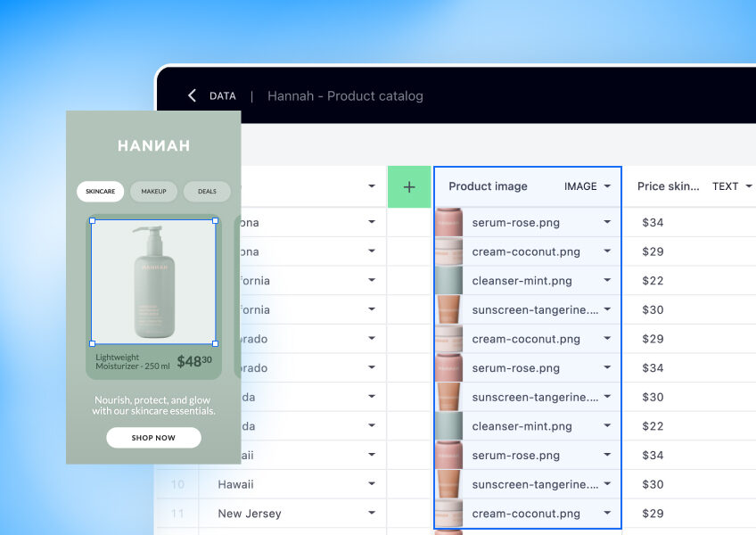Open the header dropdown of the states column
This screenshot has width=756, height=535.
pos(371,186)
